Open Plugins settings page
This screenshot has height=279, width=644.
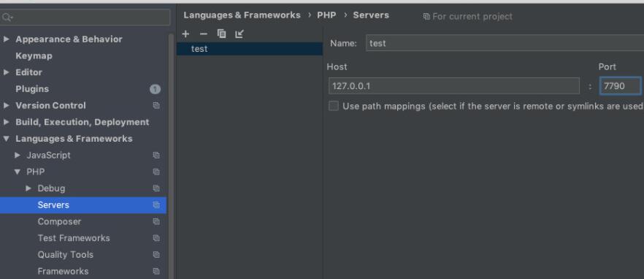[32, 89]
